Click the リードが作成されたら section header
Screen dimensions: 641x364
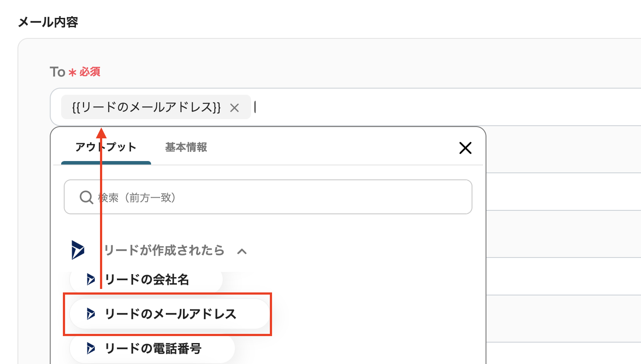pyautogui.click(x=164, y=250)
